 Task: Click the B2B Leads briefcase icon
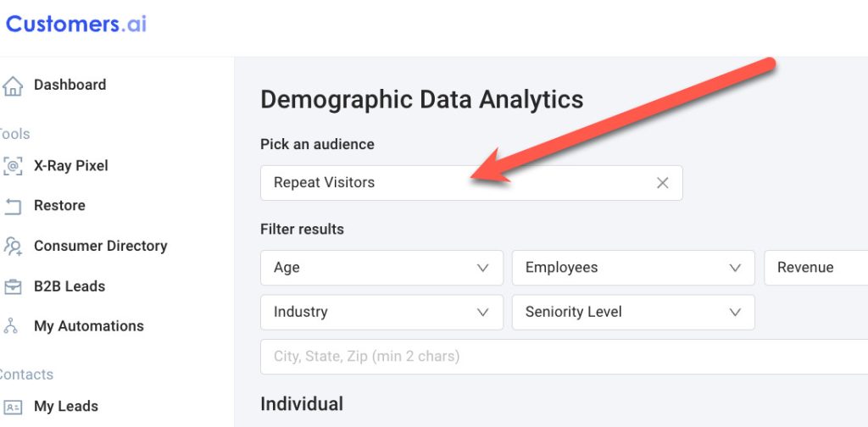coord(12,286)
